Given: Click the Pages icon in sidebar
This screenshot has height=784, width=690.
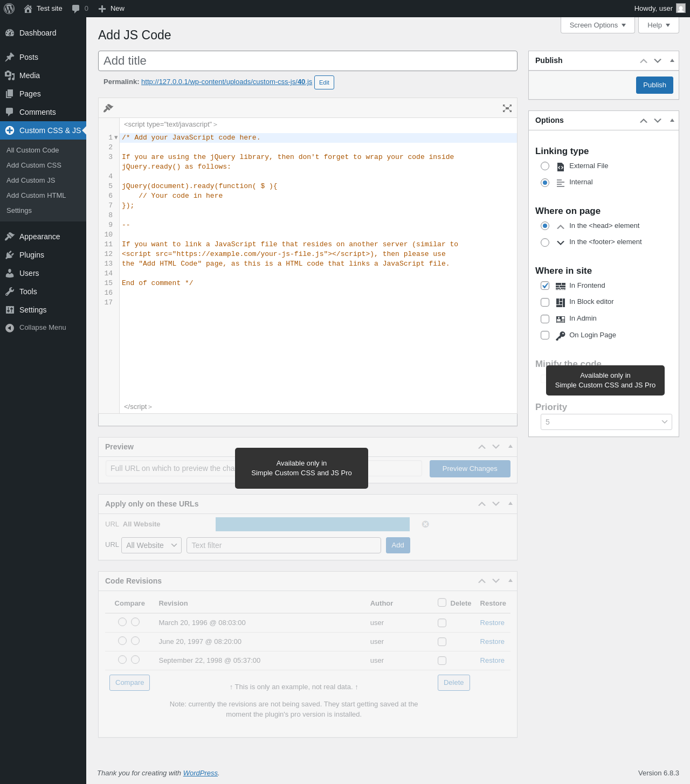Looking at the screenshot, I should coord(10,94).
